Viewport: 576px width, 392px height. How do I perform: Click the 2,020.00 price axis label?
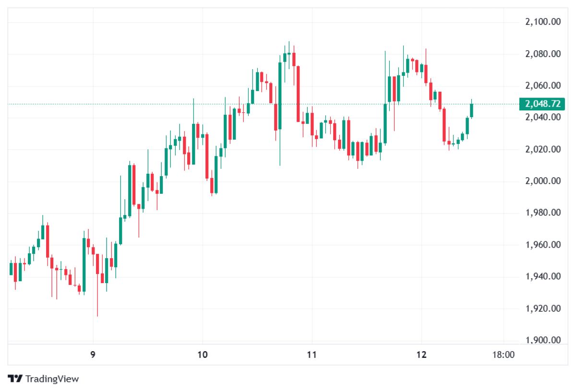click(x=544, y=149)
